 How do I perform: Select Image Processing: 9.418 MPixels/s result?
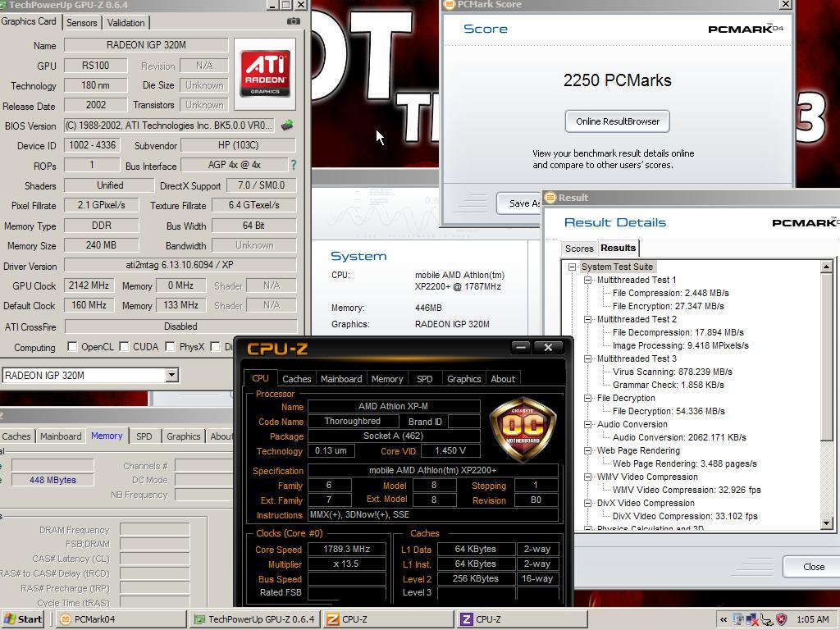click(x=680, y=345)
